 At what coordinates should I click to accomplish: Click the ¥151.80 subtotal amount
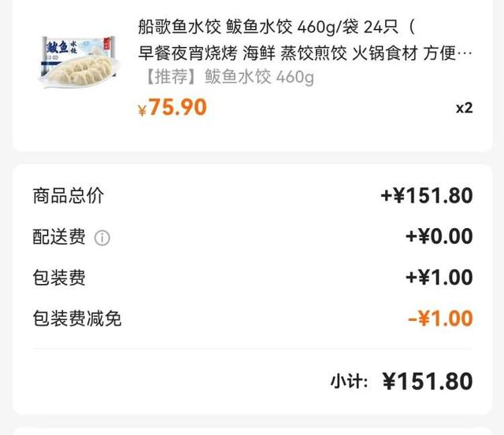click(x=428, y=382)
